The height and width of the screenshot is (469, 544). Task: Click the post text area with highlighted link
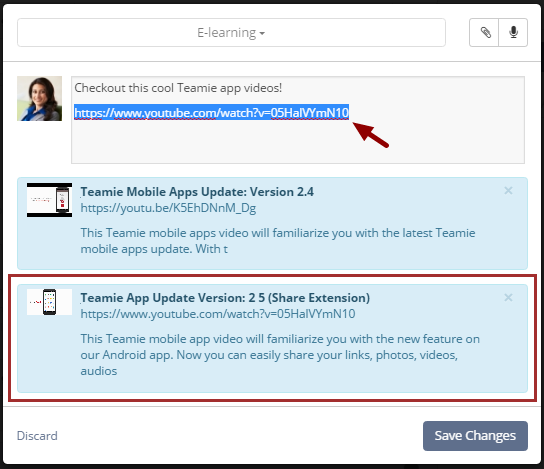tap(298, 120)
